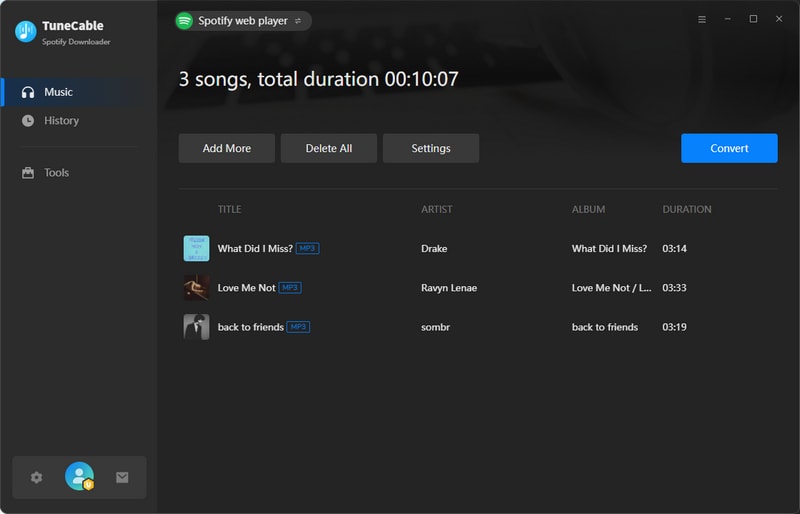This screenshot has height=514, width=800.
Task: Select the What Did I Miss? cover thumbnail
Action: 196,249
